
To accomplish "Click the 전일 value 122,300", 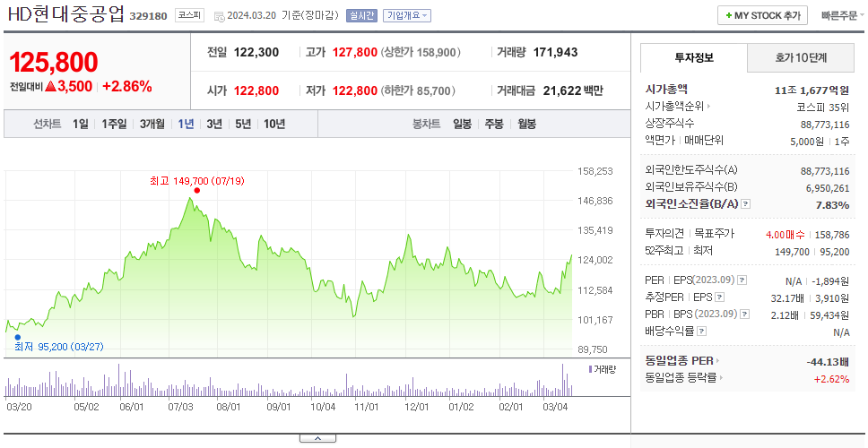I will click(x=256, y=53).
